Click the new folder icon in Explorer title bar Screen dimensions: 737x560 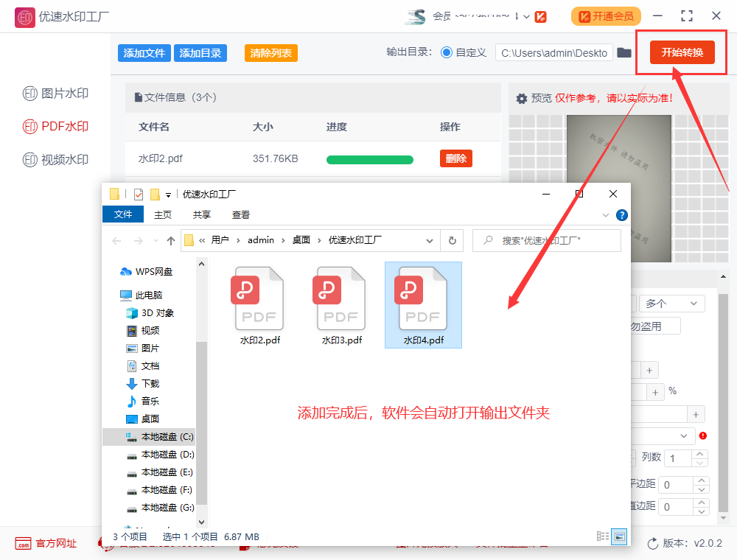[x=155, y=194]
